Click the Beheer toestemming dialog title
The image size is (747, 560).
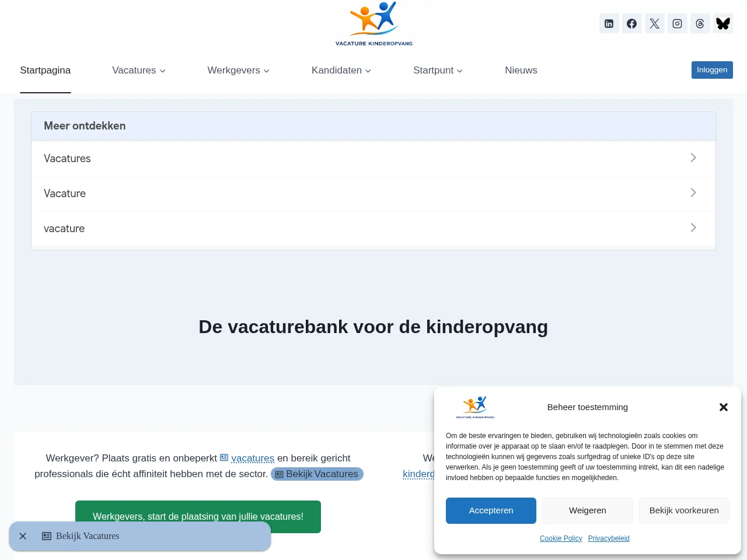tap(588, 407)
